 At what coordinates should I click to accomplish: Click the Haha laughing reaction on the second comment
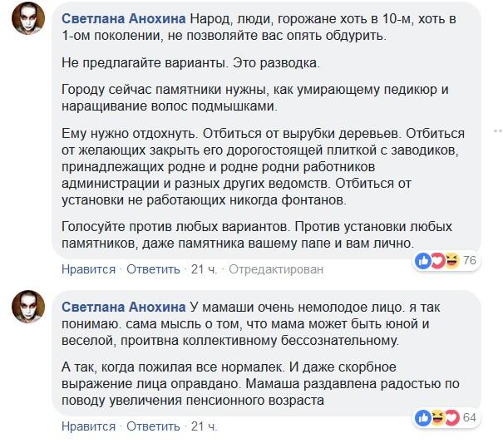(437, 416)
